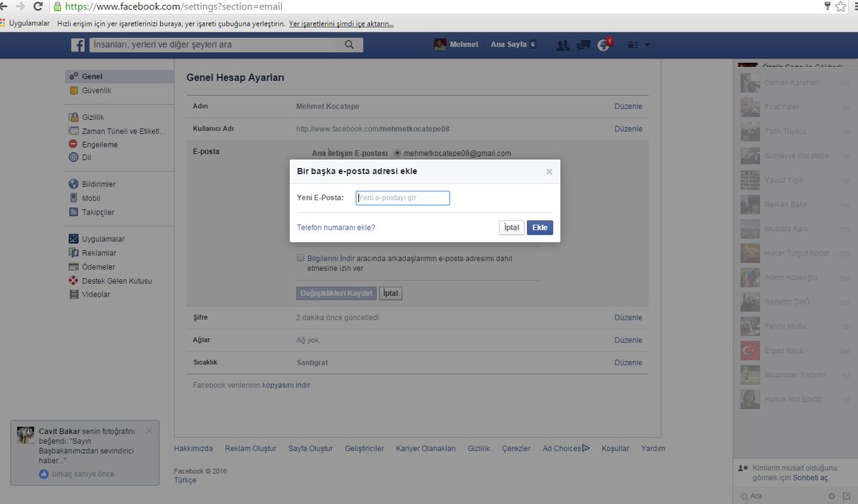The image size is (858, 504).
Task: Select primary e-mail radio button
Action: [398, 153]
